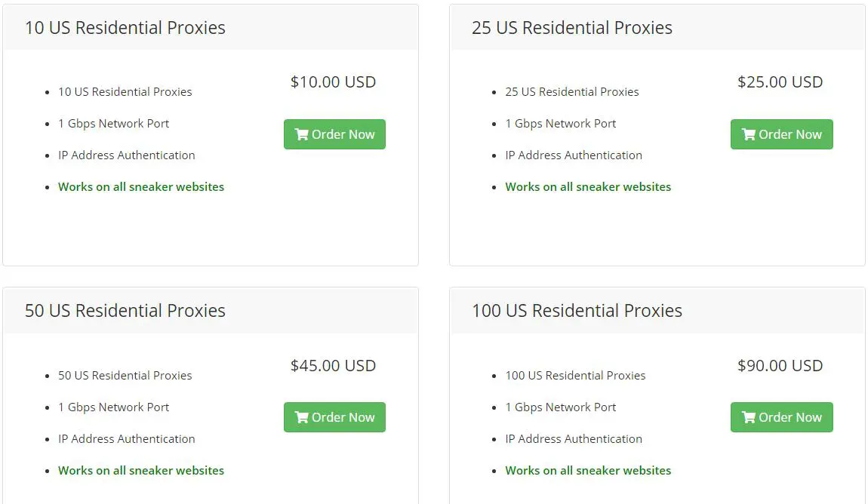868x504 pixels.
Task: Select the "25 US Residential Proxies" card heading
Action: tap(572, 28)
